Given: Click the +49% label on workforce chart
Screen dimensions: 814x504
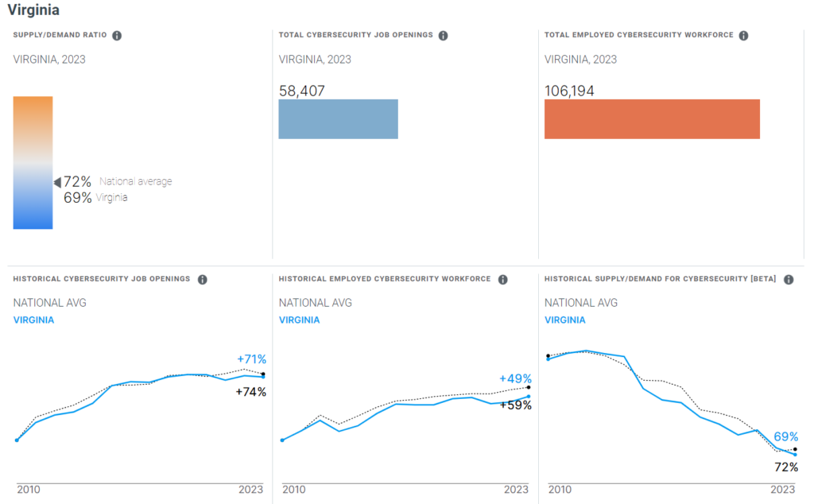Looking at the screenshot, I should [515, 379].
